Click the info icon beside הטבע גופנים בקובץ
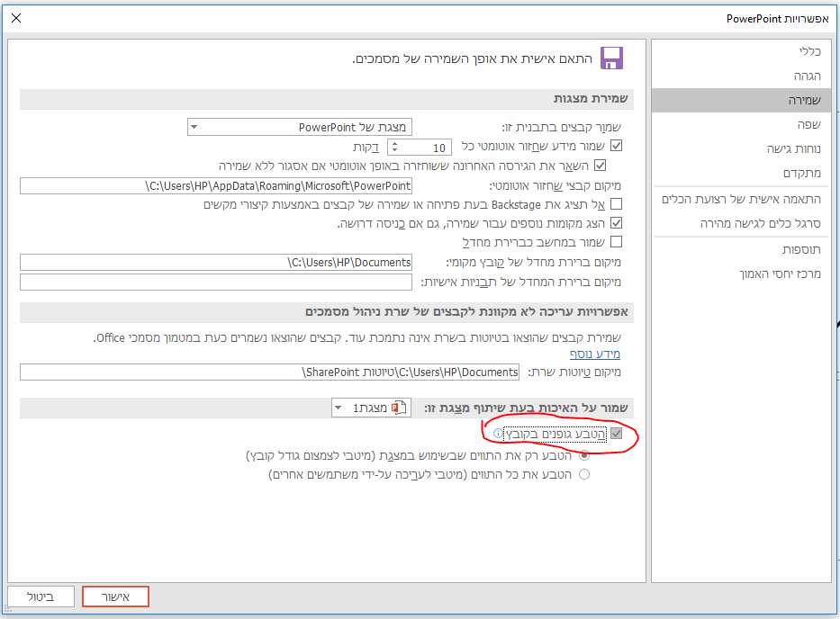The image size is (840, 619). click(498, 434)
